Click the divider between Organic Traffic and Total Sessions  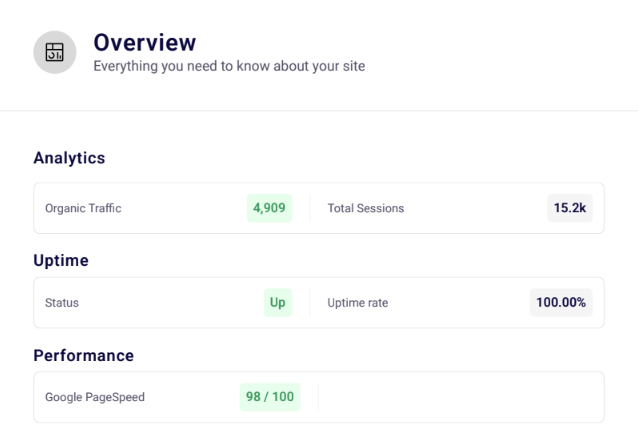tap(310, 208)
